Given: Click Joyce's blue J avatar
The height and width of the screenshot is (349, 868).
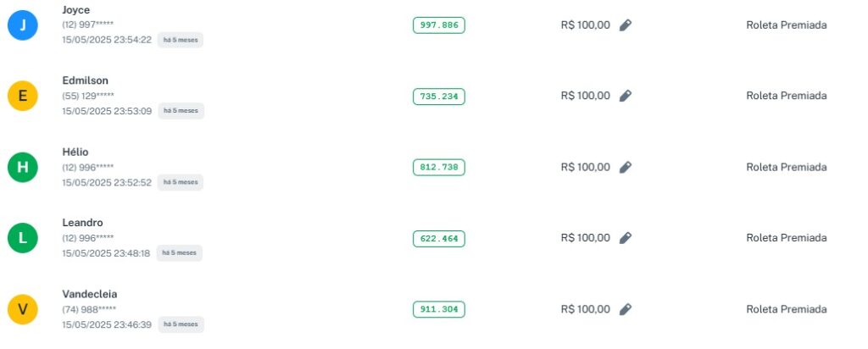Looking at the screenshot, I should pos(23,25).
